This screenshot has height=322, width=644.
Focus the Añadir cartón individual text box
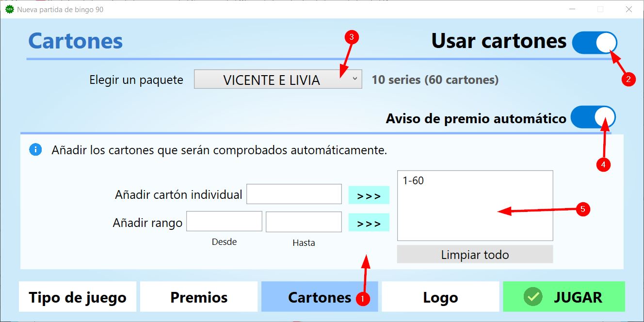[294, 194]
